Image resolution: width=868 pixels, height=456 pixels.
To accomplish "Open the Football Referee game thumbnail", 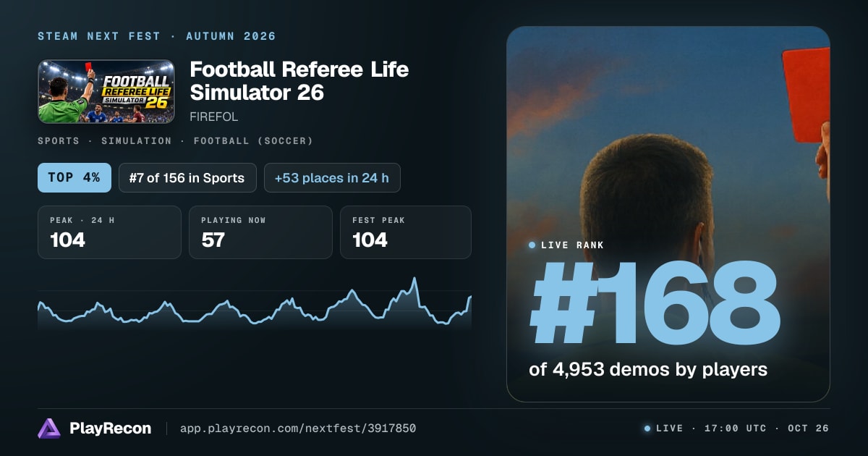I will pyautogui.click(x=106, y=91).
